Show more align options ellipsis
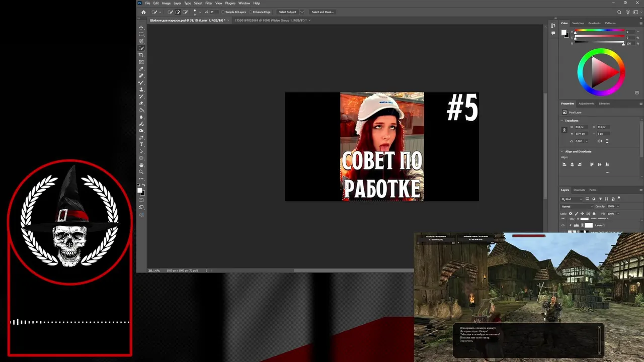The height and width of the screenshot is (362, 644). pos(607,172)
